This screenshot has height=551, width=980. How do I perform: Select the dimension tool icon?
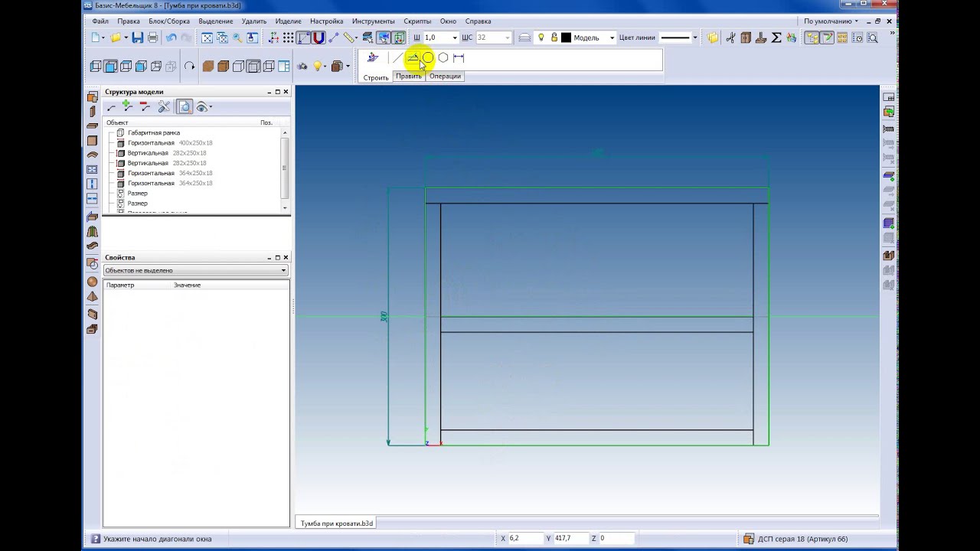pyautogui.click(x=459, y=58)
